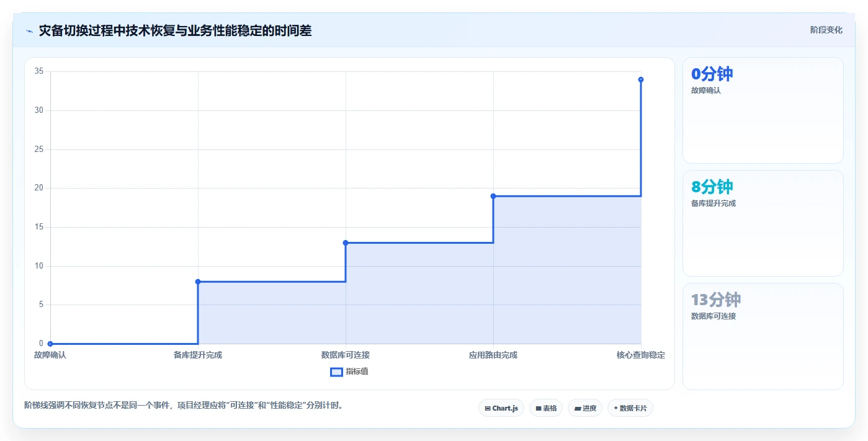Click the 阶段变化 label in header
Image resolution: width=868 pixels, height=441 pixels.
coord(826,30)
